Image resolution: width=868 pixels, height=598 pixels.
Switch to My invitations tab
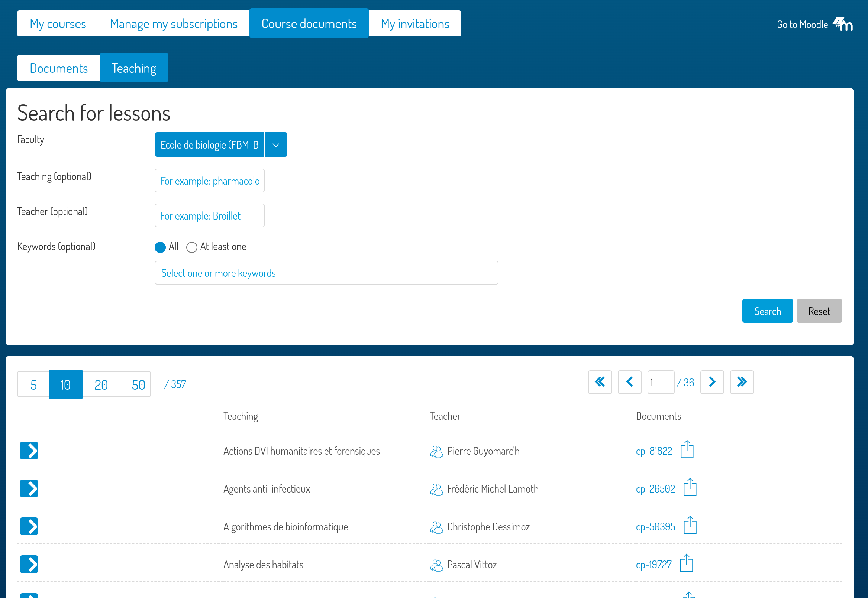pyautogui.click(x=415, y=24)
